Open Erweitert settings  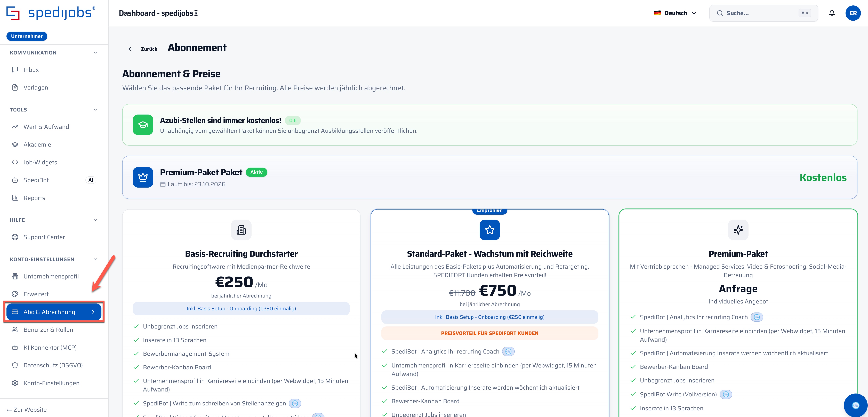pos(54,294)
